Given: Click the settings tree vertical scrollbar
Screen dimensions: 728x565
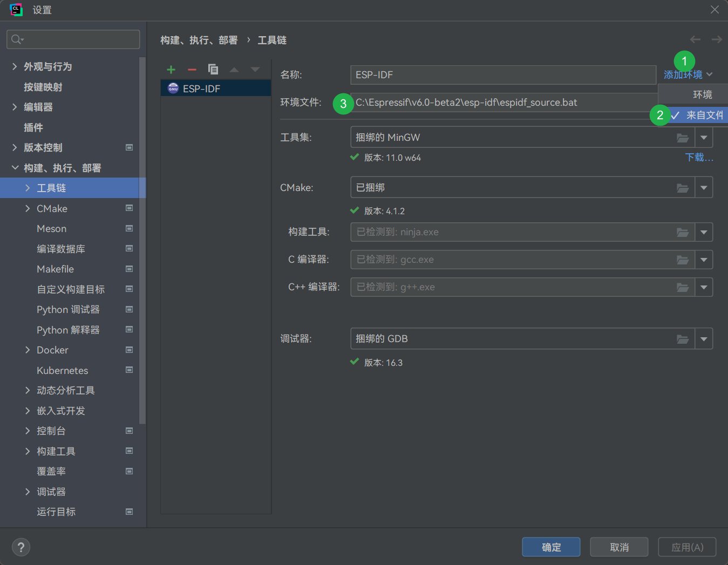Looking at the screenshot, I should [x=142, y=240].
